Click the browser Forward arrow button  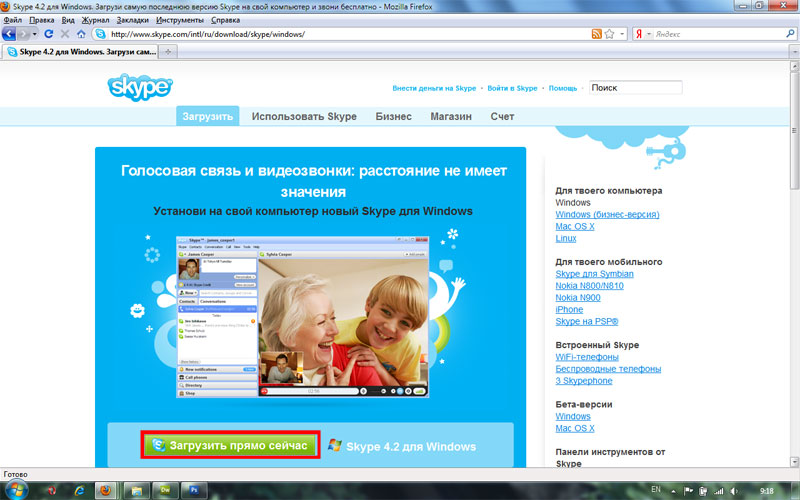click(x=23, y=34)
